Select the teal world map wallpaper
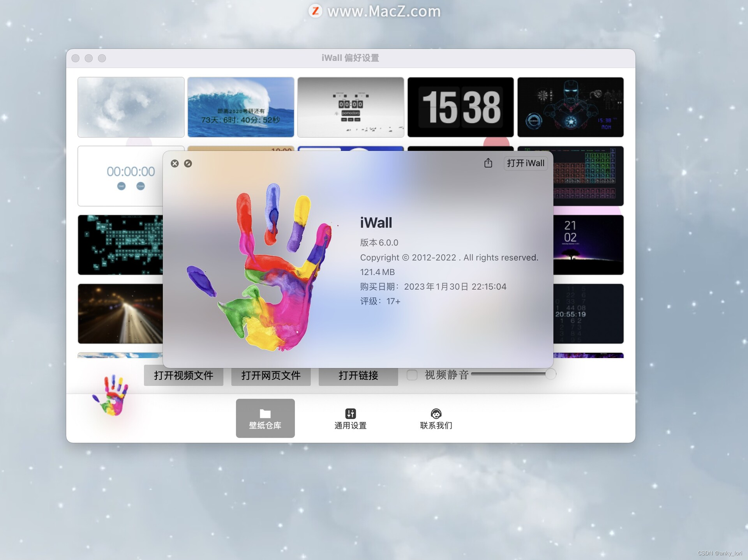Screen dimensions: 748x560 pyautogui.click(x=120, y=245)
